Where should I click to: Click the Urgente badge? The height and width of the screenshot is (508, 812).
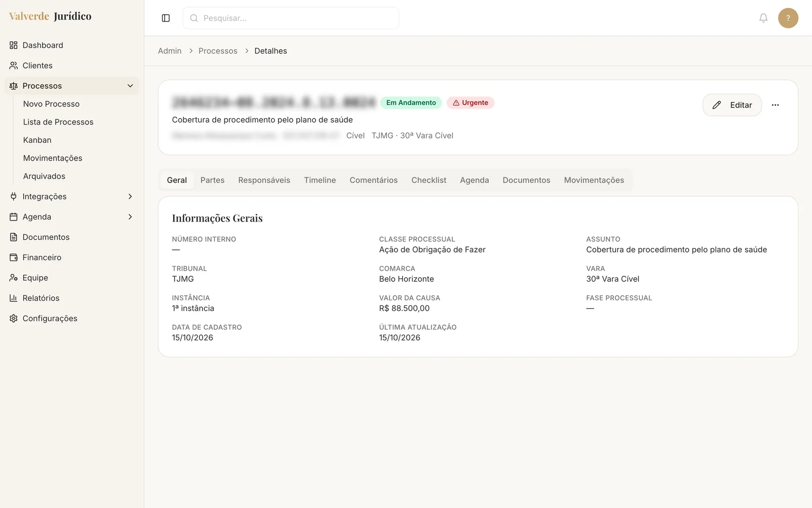click(x=470, y=103)
